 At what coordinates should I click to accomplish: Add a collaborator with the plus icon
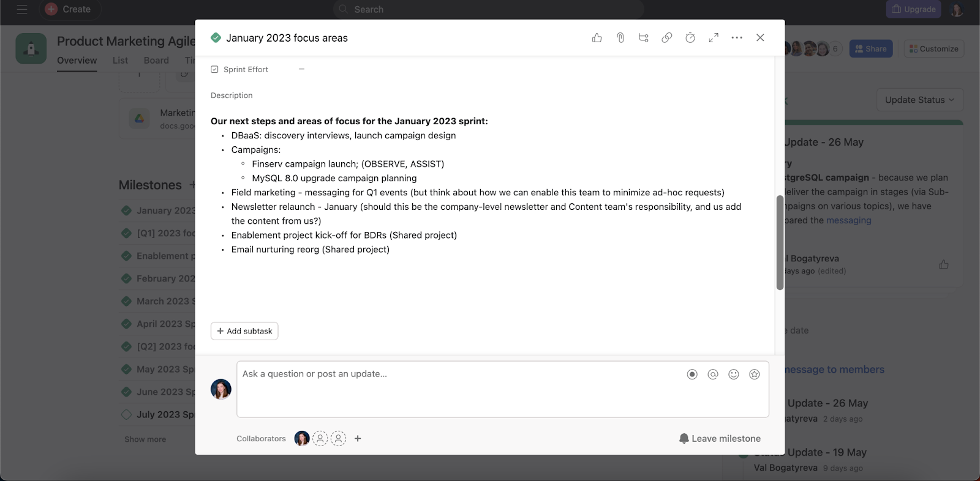tap(358, 439)
